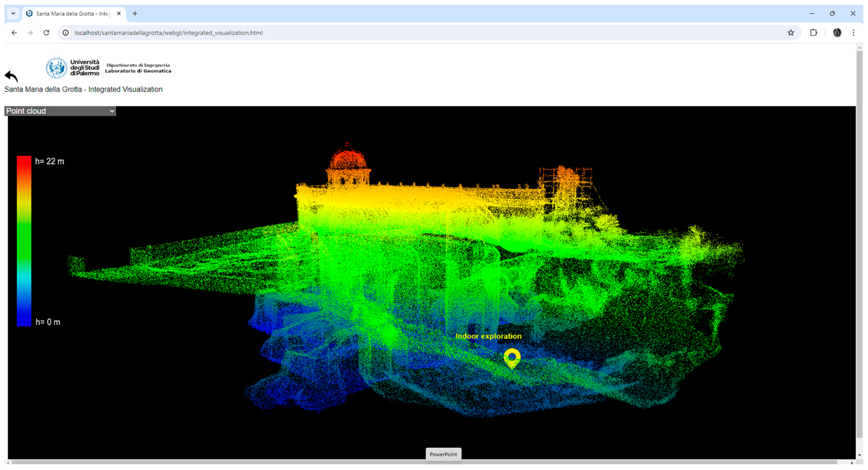Open the Chrome profile avatar
The image size is (868, 470).
(x=837, y=33)
